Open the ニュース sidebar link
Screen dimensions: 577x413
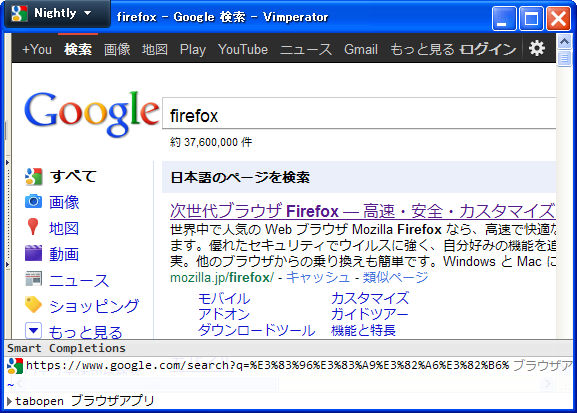(79, 280)
